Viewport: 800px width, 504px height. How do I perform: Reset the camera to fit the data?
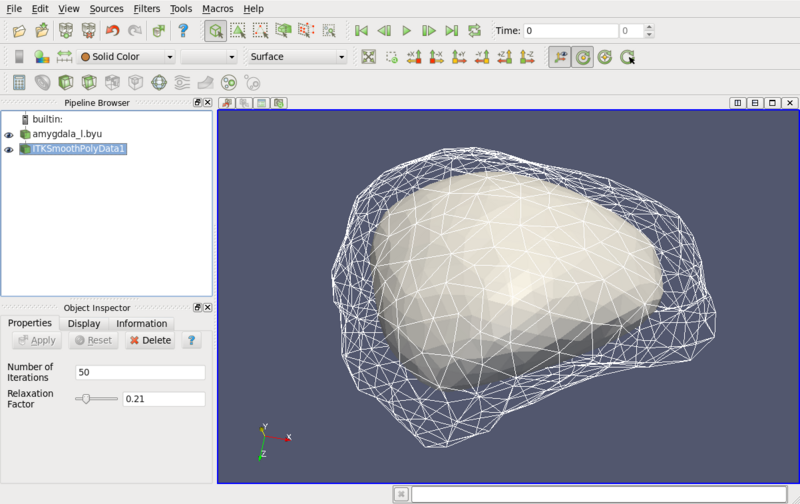(369, 57)
